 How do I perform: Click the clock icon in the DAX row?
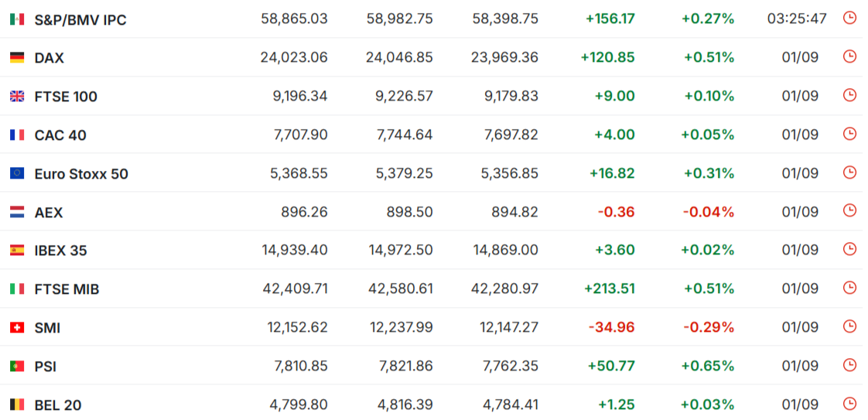(x=849, y=56)
